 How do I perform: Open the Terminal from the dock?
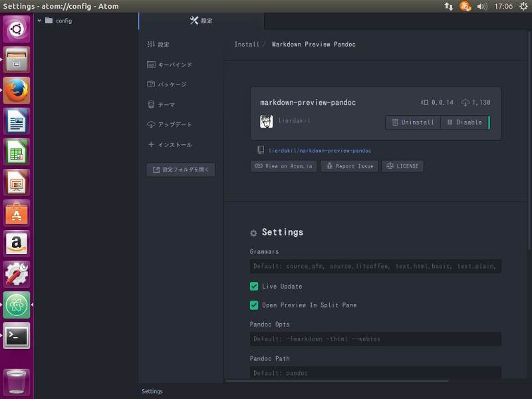pos(17,336)
